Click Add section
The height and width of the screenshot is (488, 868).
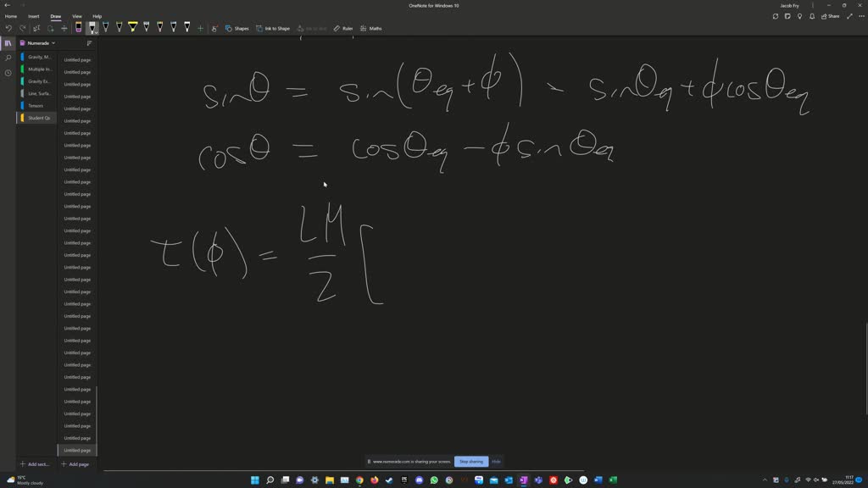pos(34,464)
